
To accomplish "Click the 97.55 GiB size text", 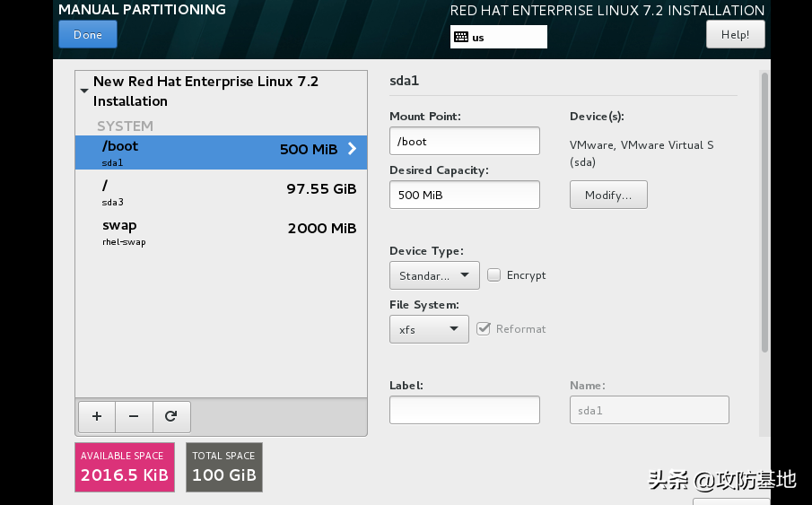I will pos(321,189).
